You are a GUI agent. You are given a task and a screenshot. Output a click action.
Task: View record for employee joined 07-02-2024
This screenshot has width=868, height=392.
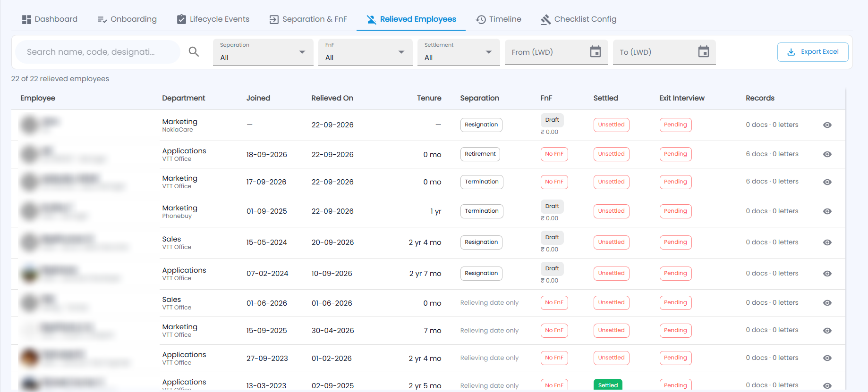point(827,274)
